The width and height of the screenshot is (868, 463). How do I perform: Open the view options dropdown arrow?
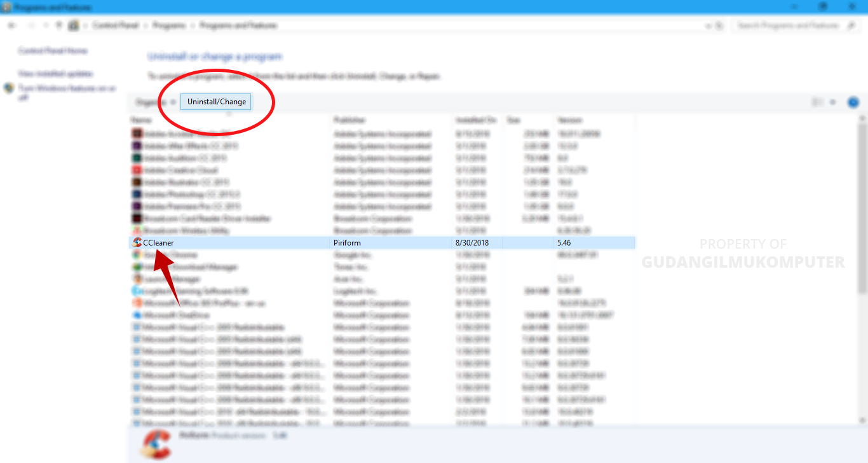coord(832,102)
